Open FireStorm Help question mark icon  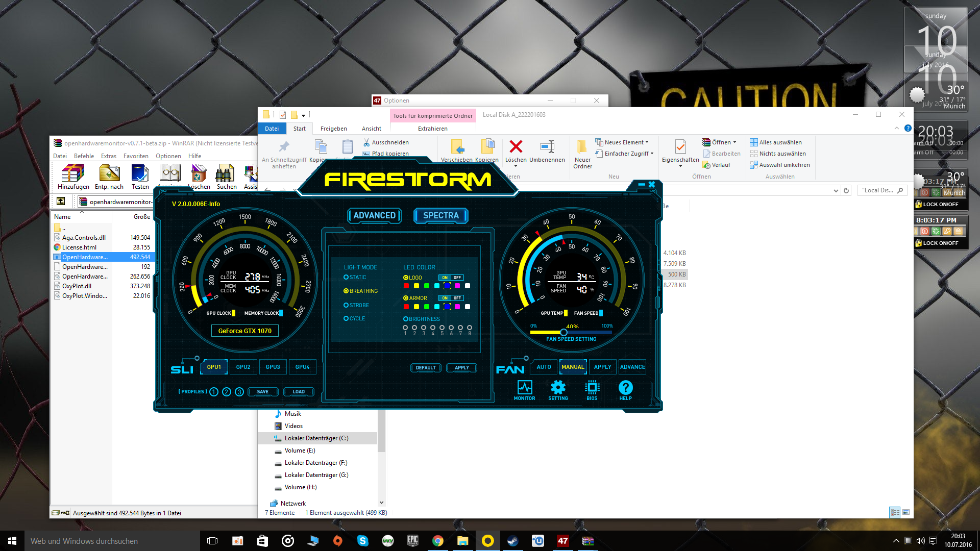point(625,388)
